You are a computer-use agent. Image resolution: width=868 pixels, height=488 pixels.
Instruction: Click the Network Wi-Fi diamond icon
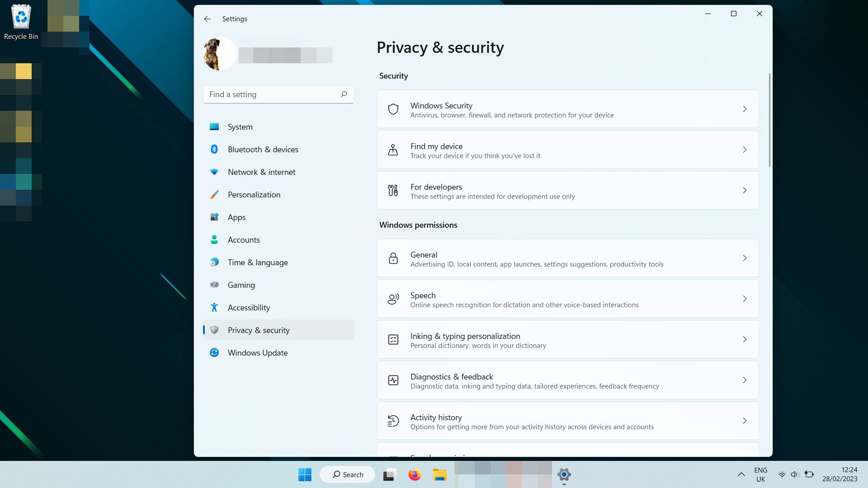click(x=214, y=172)
